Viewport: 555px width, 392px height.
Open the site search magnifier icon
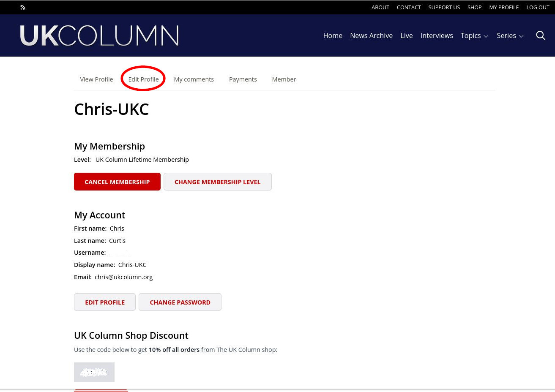541,35
